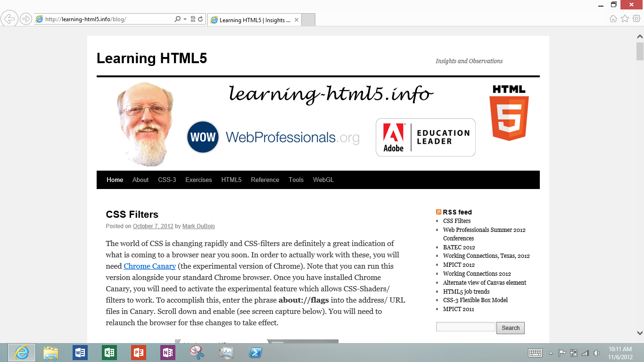Viewport: 644px width, 362px height.
Task: Click the HTML5 shield logo
Action: click(x=509, y=113)
